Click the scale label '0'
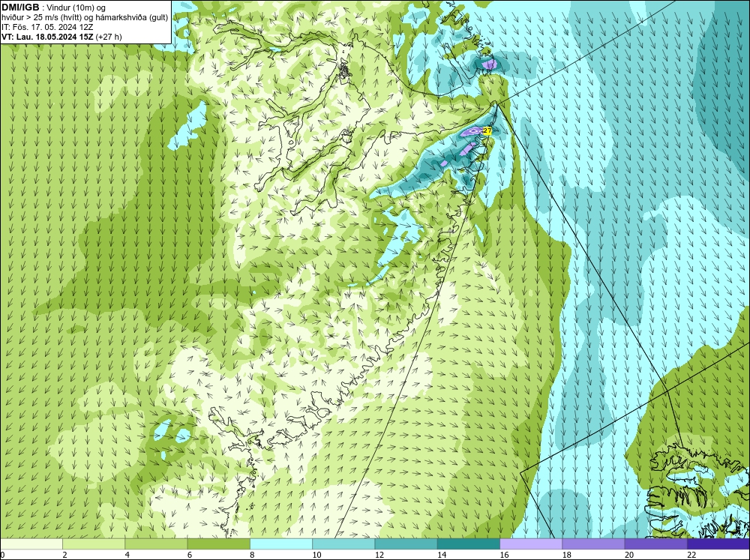Viewport: 750px width, 560px height. pyautogui.click(x=2, y=555)
